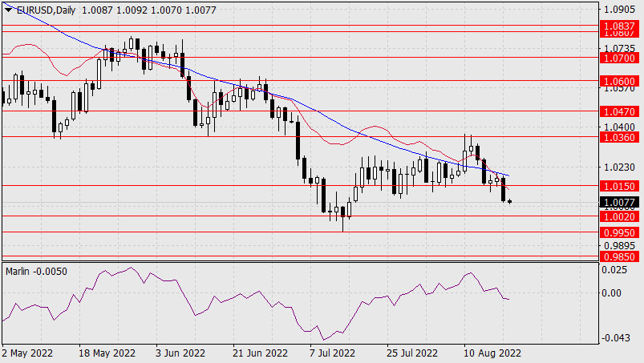This screenshot has width=644, height=363.
Task: Click the 0.9850 red price level label
Action: point(619,256)
